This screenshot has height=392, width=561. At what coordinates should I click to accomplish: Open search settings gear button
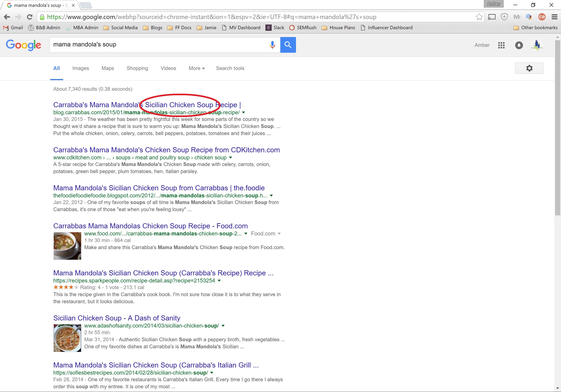(529, 68)
